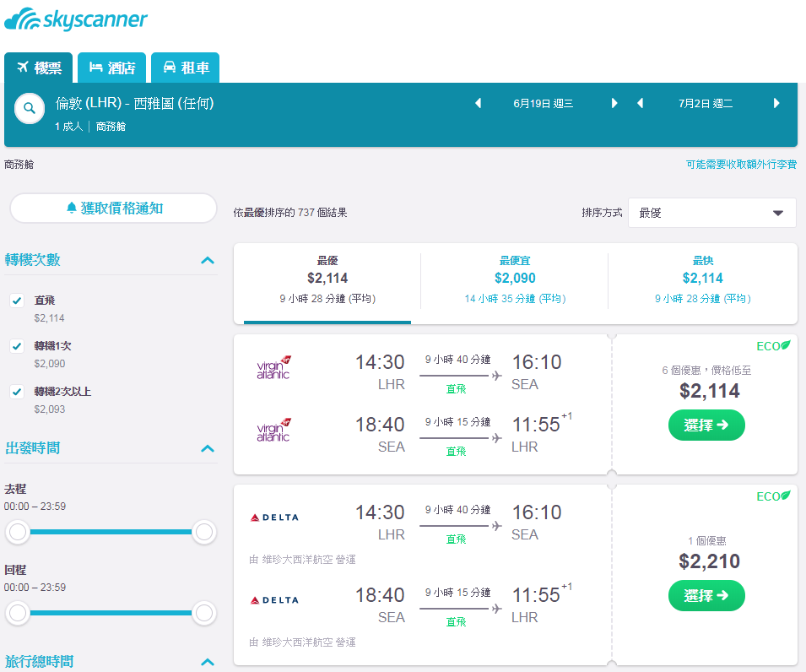Collapse the 出發時間 filter section
The image size is (806, 672).
point(208,448)
